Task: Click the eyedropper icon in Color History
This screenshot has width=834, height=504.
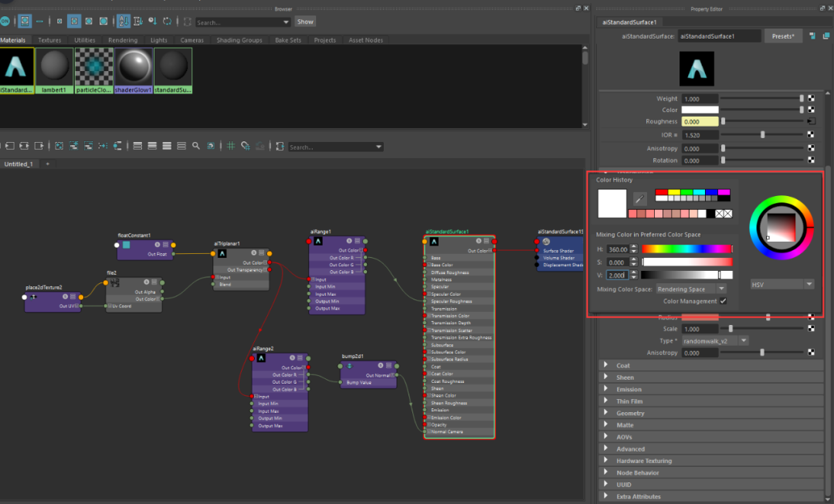Action: tap(639, 199)
